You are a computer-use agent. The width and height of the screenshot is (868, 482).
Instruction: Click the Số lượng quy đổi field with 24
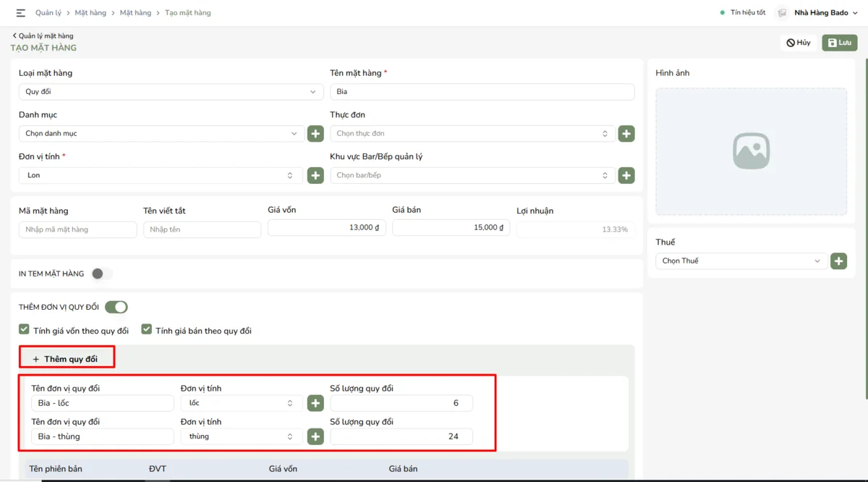[x=401, y=436]
